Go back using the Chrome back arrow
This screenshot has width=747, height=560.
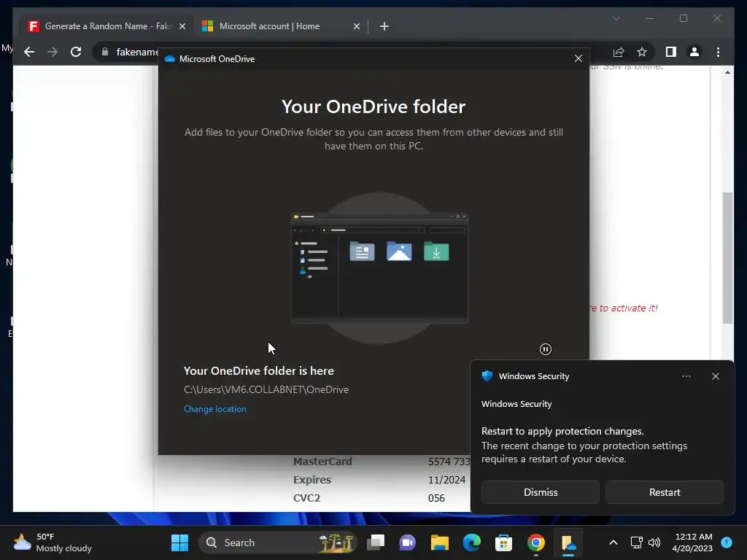pos(29,52)
